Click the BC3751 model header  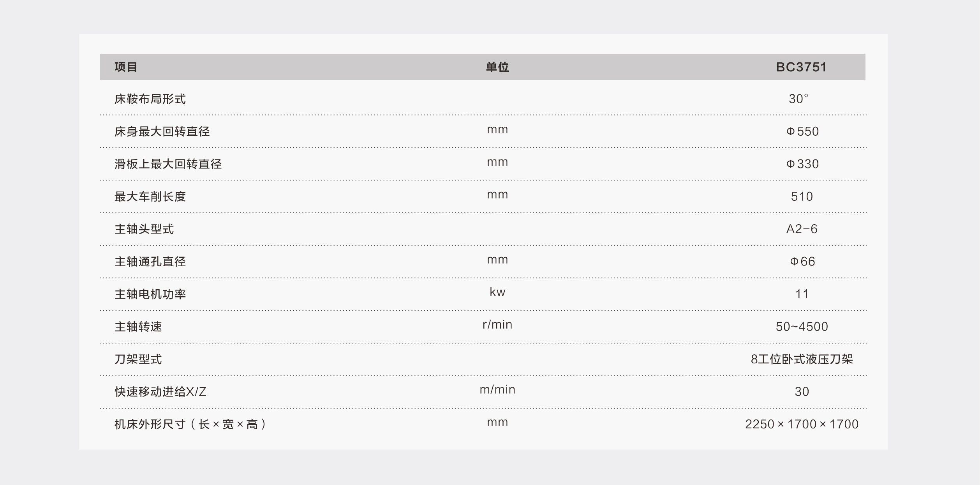pyautogui.click(x=801, y=67)
